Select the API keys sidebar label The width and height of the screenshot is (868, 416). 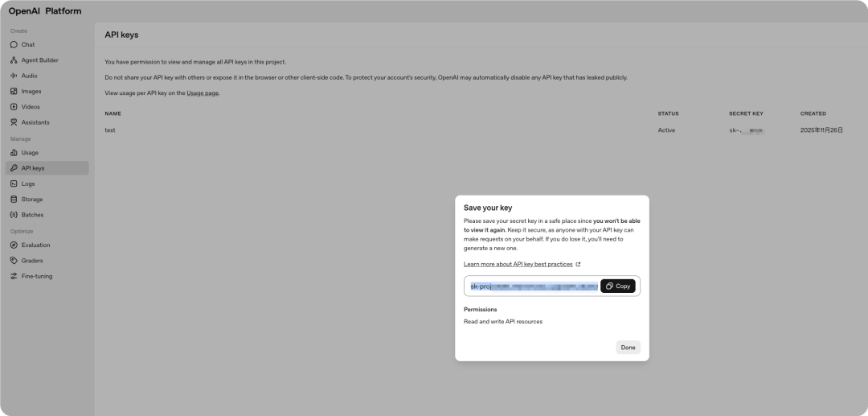33,168
